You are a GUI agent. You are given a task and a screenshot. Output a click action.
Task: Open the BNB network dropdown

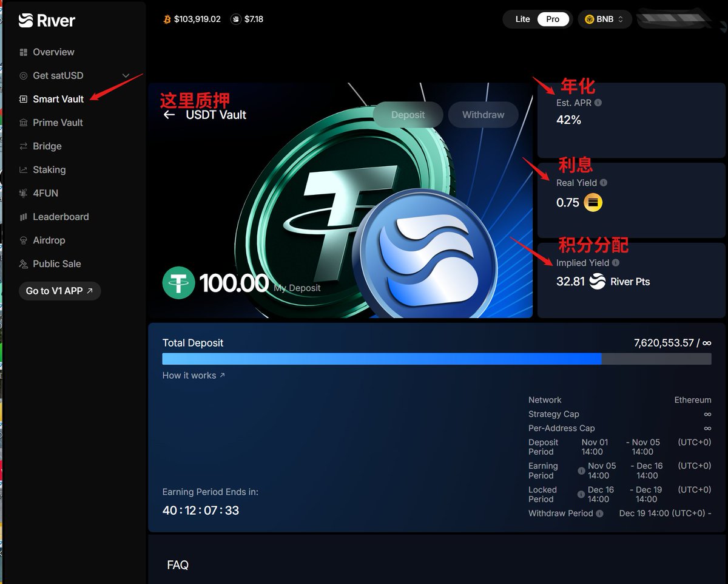(x=605, y=19)
